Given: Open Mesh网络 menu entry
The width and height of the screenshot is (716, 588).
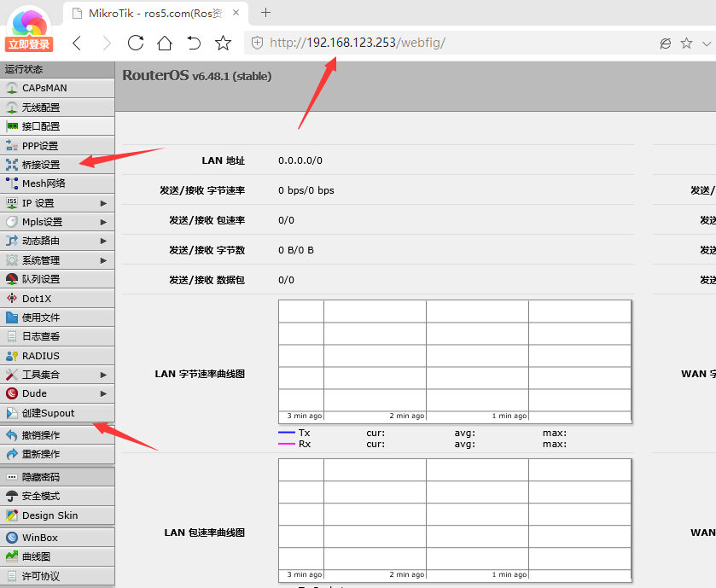Looking at the screenshot, I should [x=57, y=183].
